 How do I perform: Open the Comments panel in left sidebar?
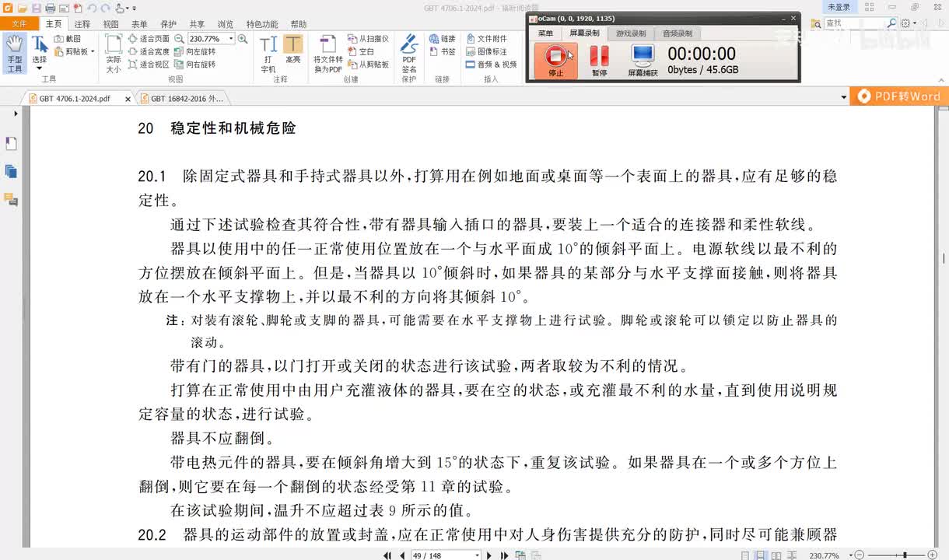(x=11, y=200)
